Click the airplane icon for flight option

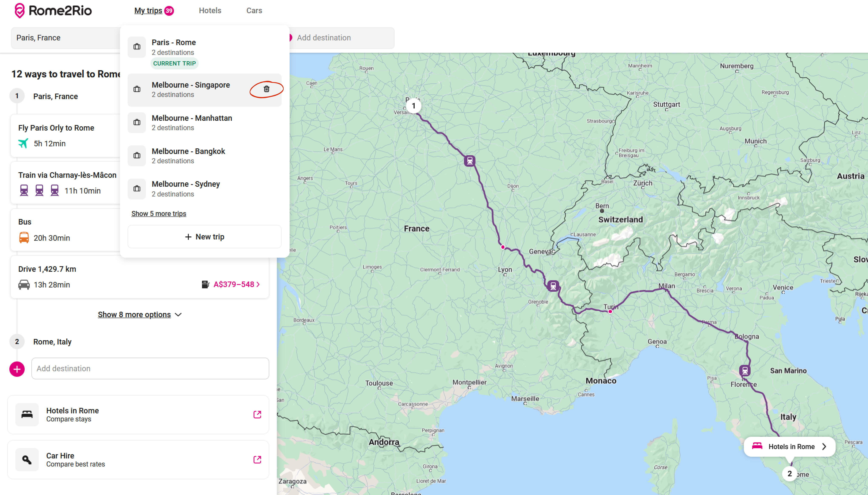click(x=23, y=144)
